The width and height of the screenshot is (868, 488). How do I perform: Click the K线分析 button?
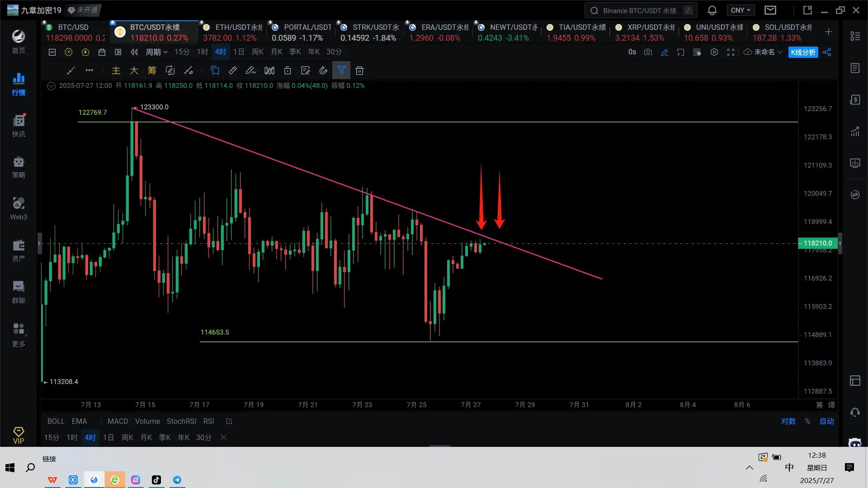[x=803, y=52]
